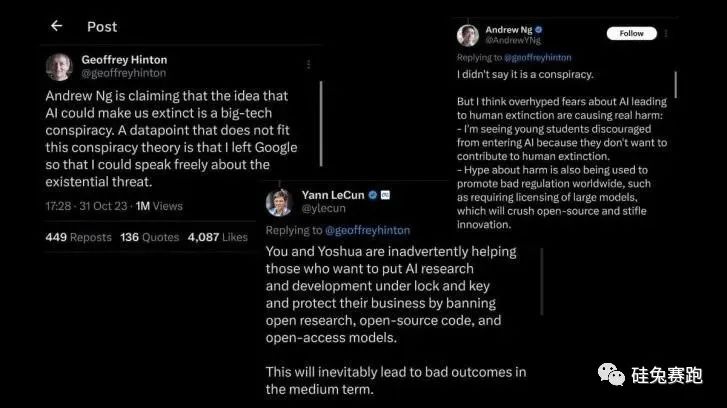The width and height of the screenshot is (727, 408).
Task: Click Andrew Ng's profile avatar
Action: pos(467,36)
